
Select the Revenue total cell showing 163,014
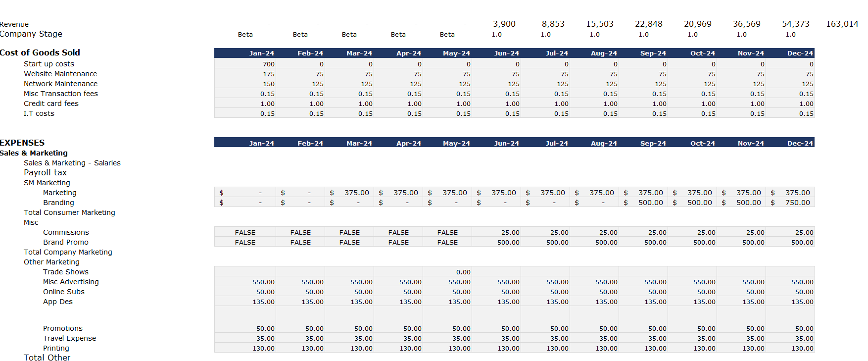coord(842,24)
